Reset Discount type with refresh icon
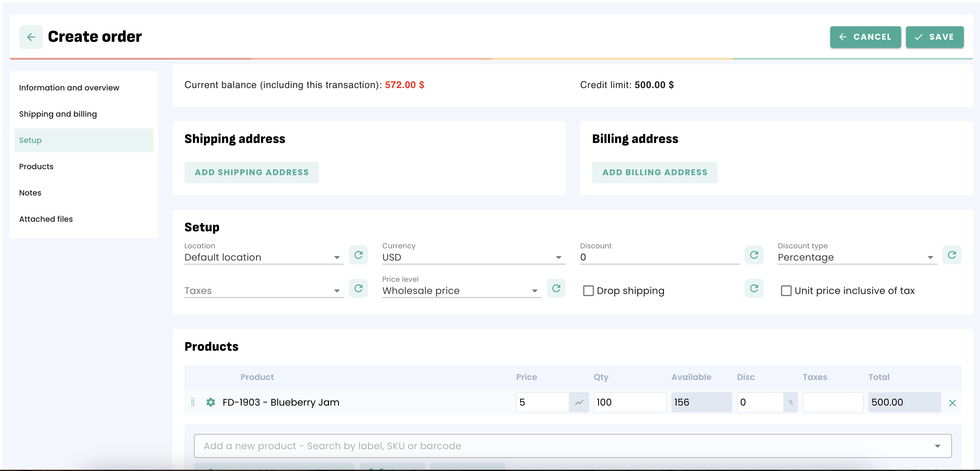 click(x=951, y=255)
